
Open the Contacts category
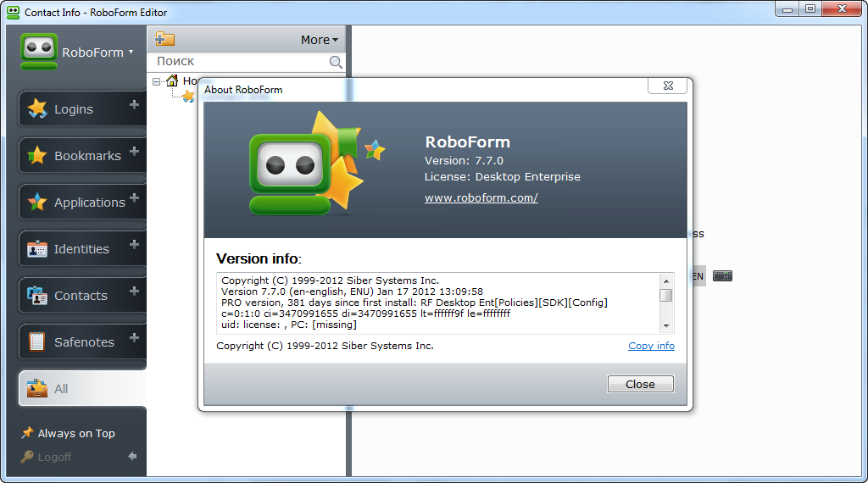click(x=82, y=296)
